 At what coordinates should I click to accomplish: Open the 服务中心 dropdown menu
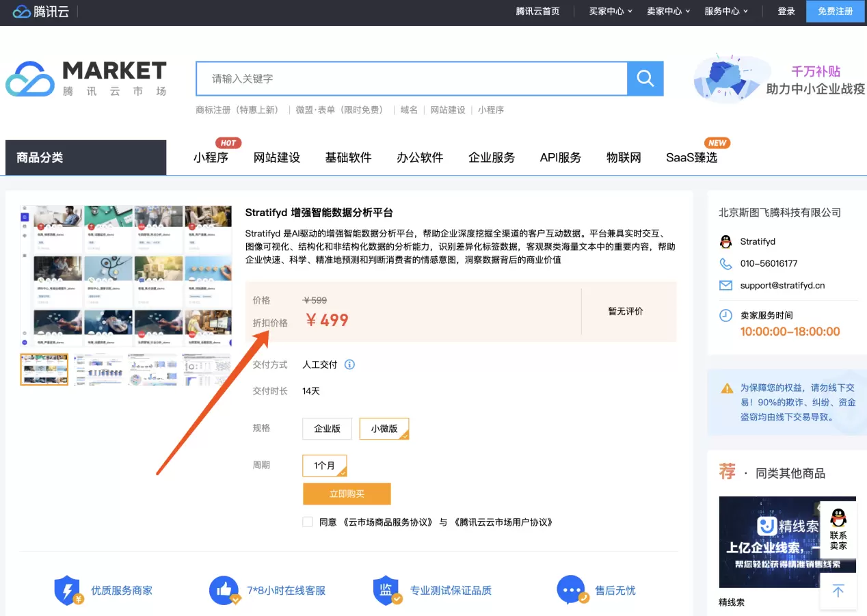(725, 11)
